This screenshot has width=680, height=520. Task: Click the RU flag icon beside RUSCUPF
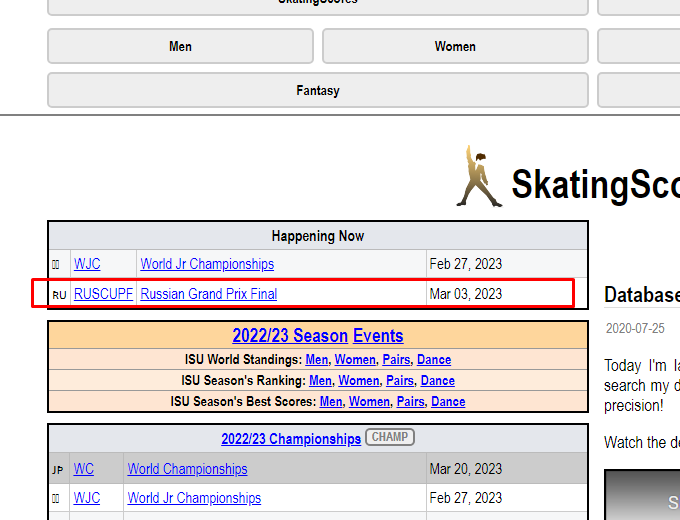[58, 295]
